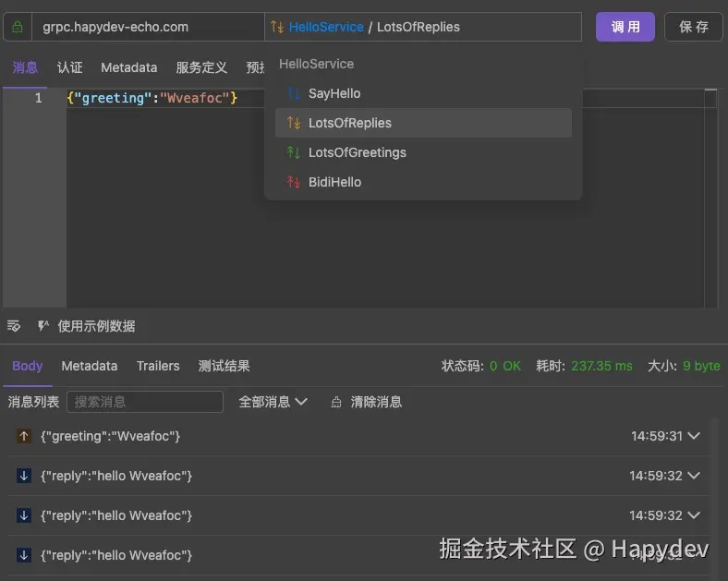The width and height of the screenshot is (728, 581).
Task: Select the BidiHello method
Action: pos(423,182)
